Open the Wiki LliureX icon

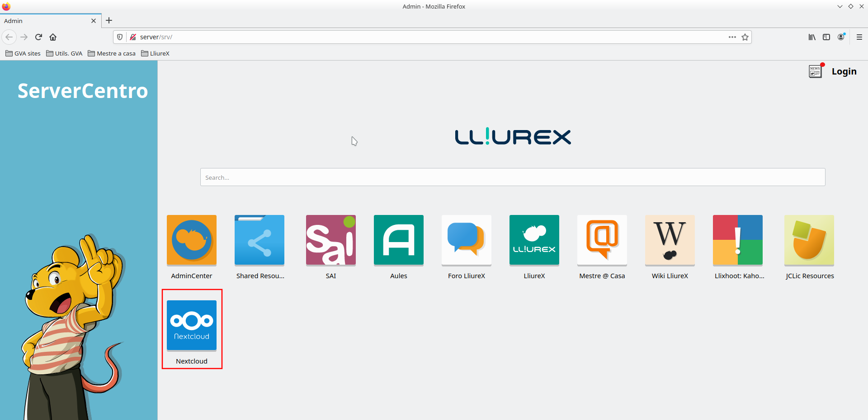[670, 240]
